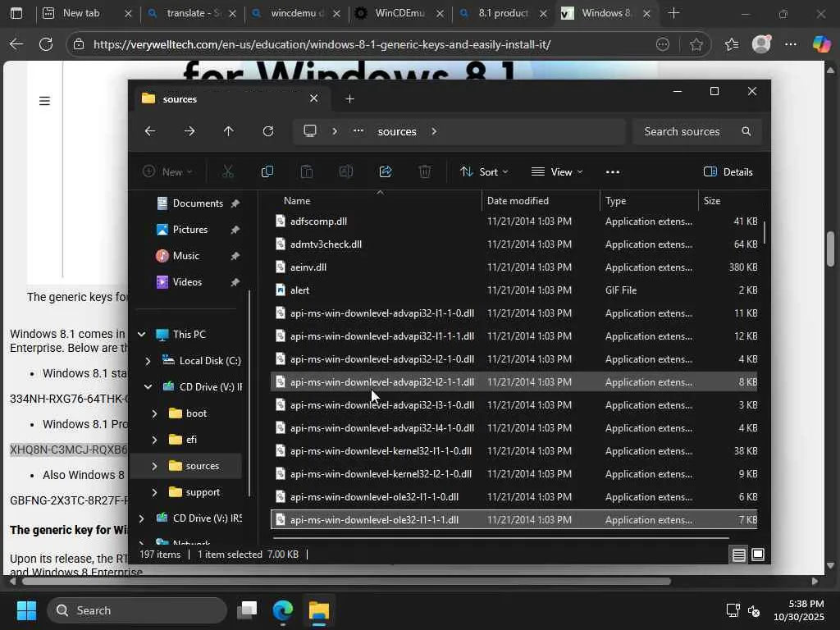Click the PC monitor icon in address bar

tap(310, 131)
